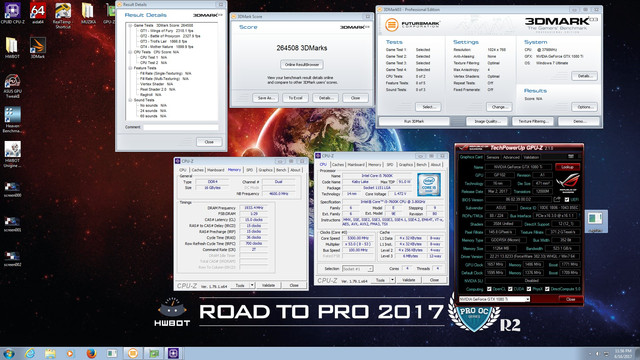The image size is (640, 360).
Task: Open Caches tab in CPU-Z CPU window
Action: 338,164
